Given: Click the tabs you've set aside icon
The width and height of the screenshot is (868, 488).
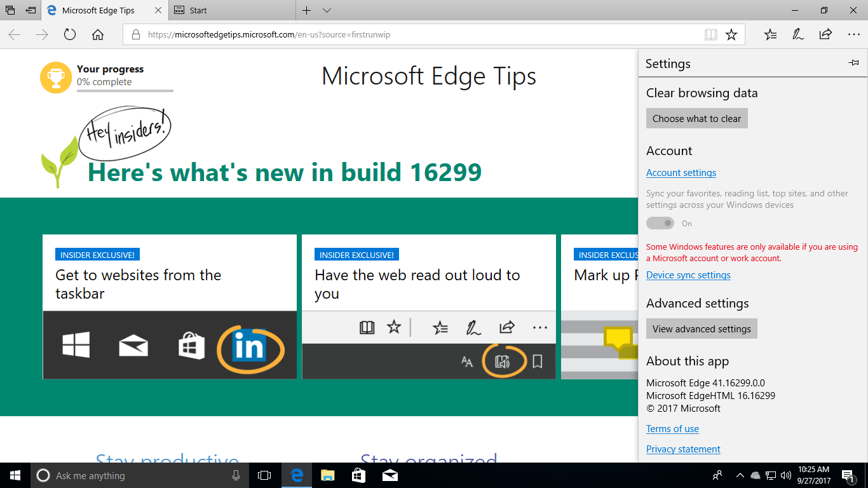Looking at the screenshot, I should pos(10,10).
